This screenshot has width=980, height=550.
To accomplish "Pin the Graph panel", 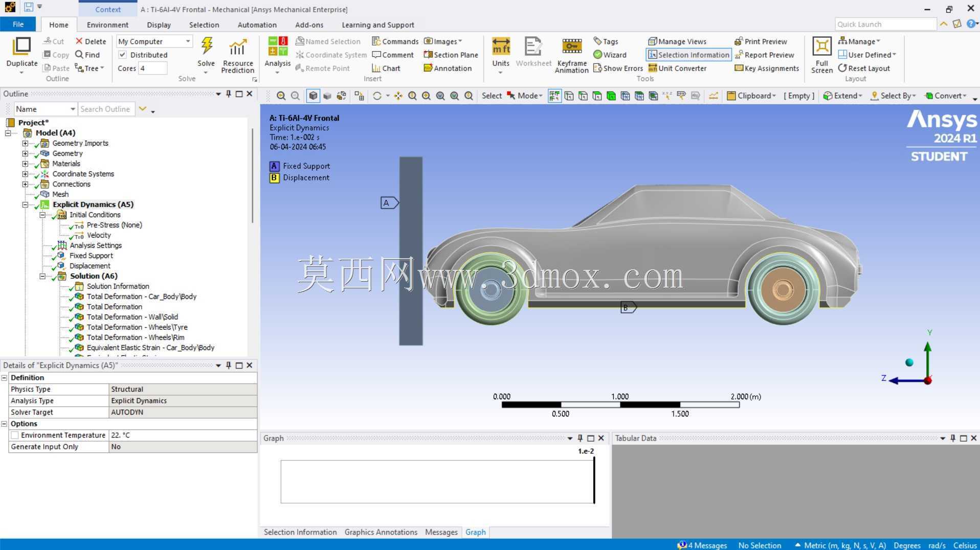I will [x=580, y=438].
